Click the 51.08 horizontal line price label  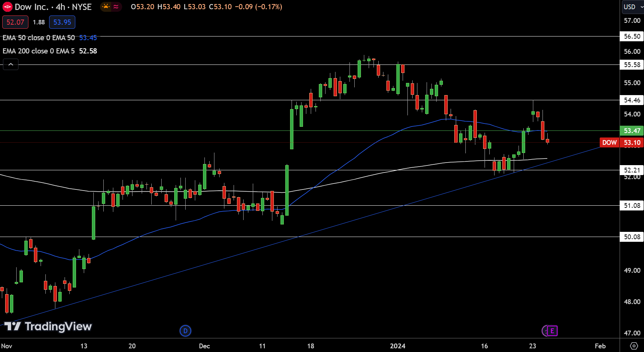[x=632, y=205]
